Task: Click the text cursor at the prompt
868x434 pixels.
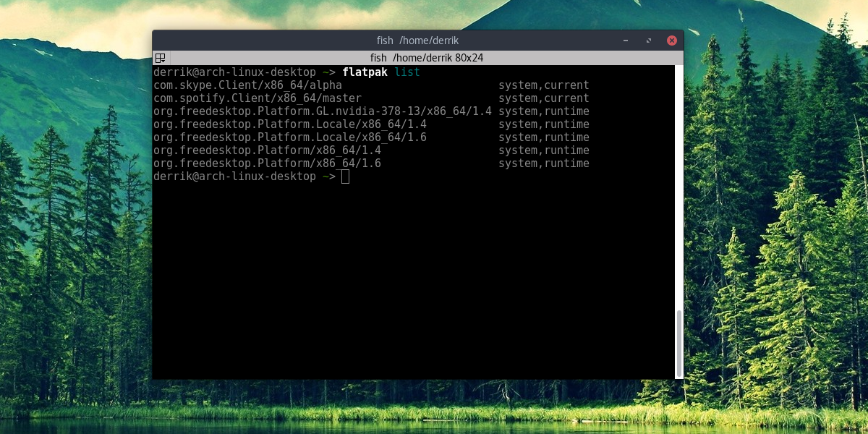Action: (x=345, y=176)
